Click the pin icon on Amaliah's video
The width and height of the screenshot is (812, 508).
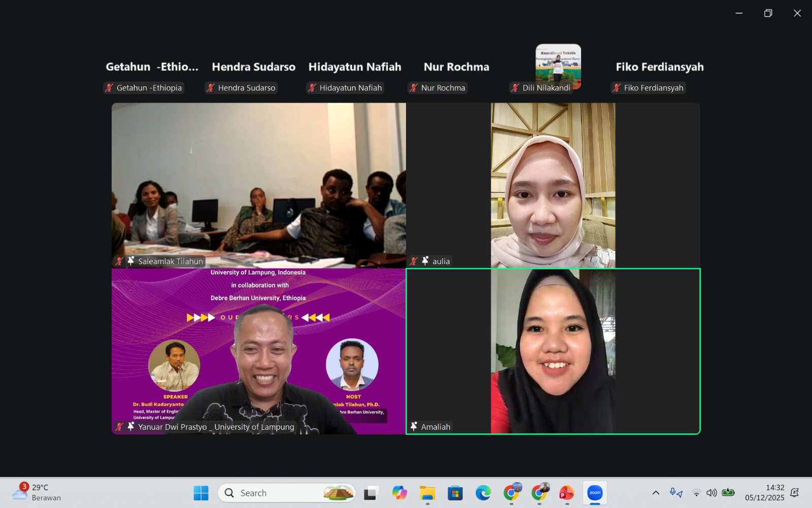click(414, 427)
